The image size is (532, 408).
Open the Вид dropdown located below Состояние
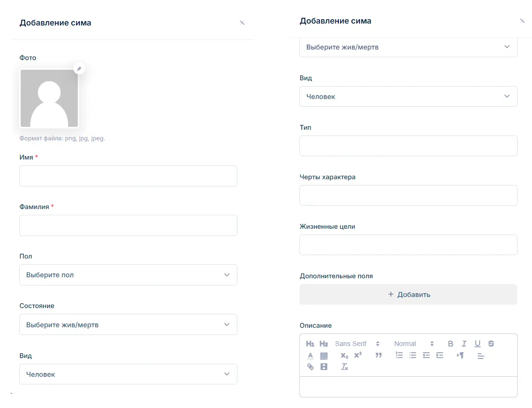pyautogui.click(x=128, y=374)
